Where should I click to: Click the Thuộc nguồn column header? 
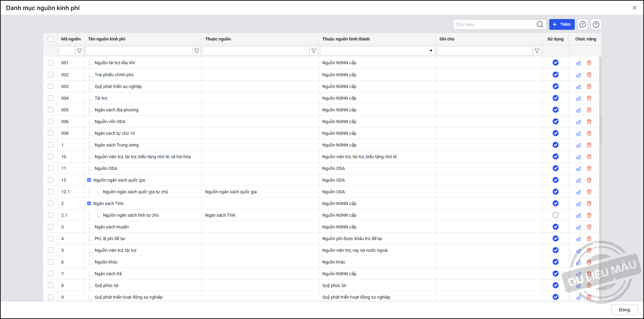pos(218,39)
